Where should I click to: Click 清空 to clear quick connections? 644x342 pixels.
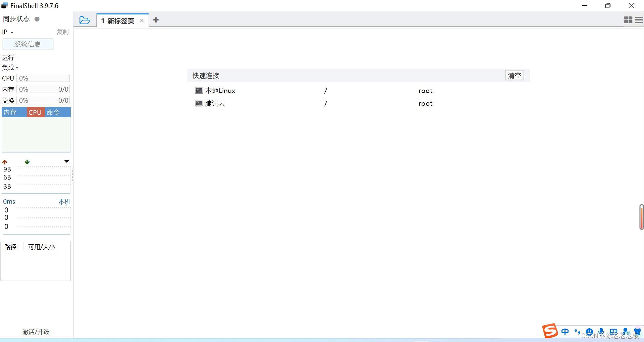(515, 75)
